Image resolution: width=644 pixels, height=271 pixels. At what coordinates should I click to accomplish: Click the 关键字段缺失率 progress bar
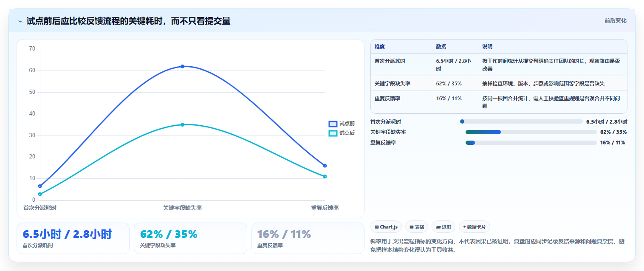coord(531,132)
